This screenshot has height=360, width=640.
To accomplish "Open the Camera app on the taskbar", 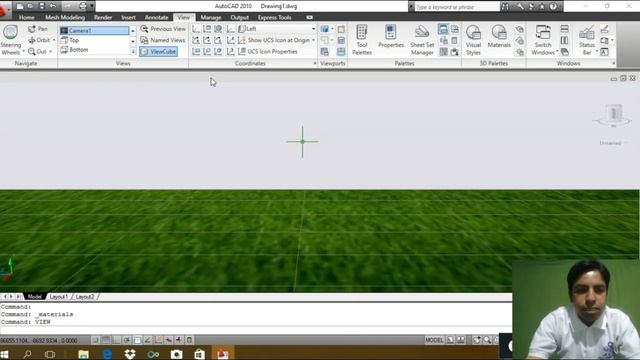I will coord(176,354).
